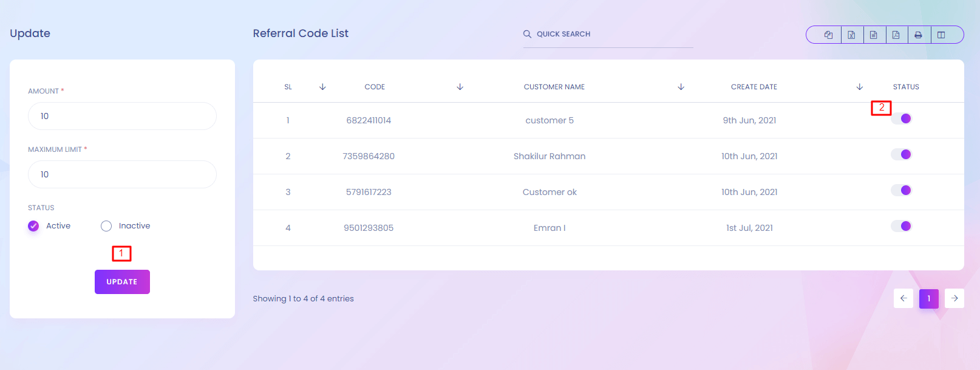Toggle status for Shakilur Rahman
The height and width of the screenshot is (370, 980).
(901, 154)
